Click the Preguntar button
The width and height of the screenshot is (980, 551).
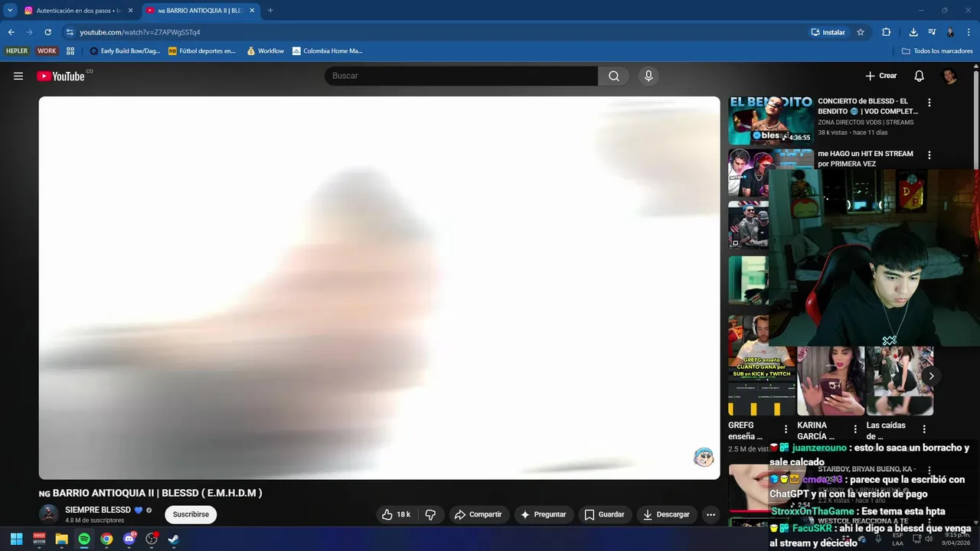[x=542, y=514]
